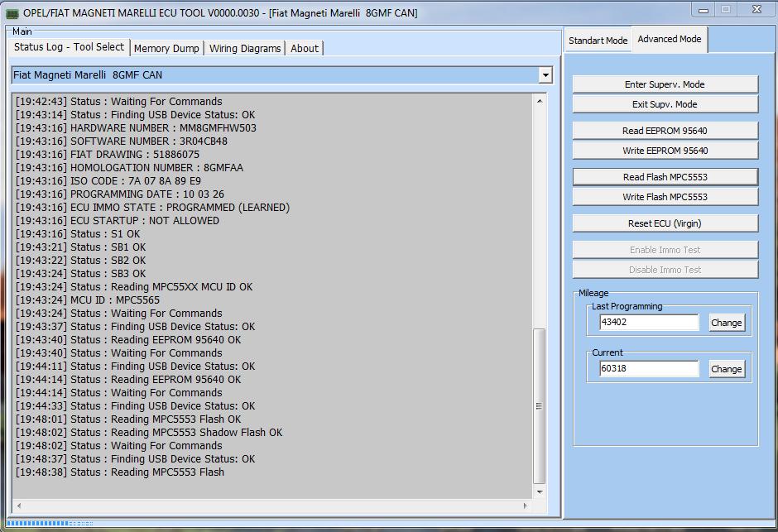The height and width of the screenshot is (532, 778).
Task: Minimize the ECU Tool window
Action: [703, 10]
